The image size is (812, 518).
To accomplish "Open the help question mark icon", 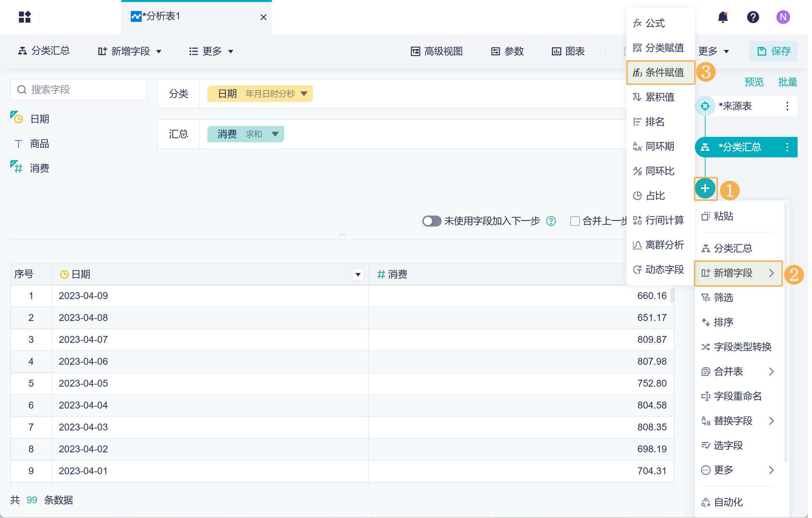I will (x=753, y=17).
